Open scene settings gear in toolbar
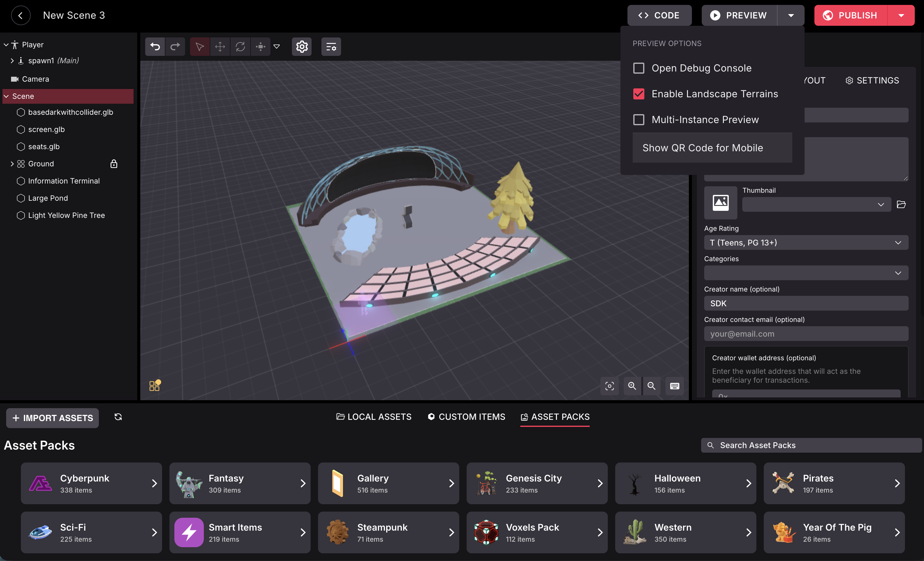The height and width of the screenshot is (561, 924). click(x=302, y=47)
